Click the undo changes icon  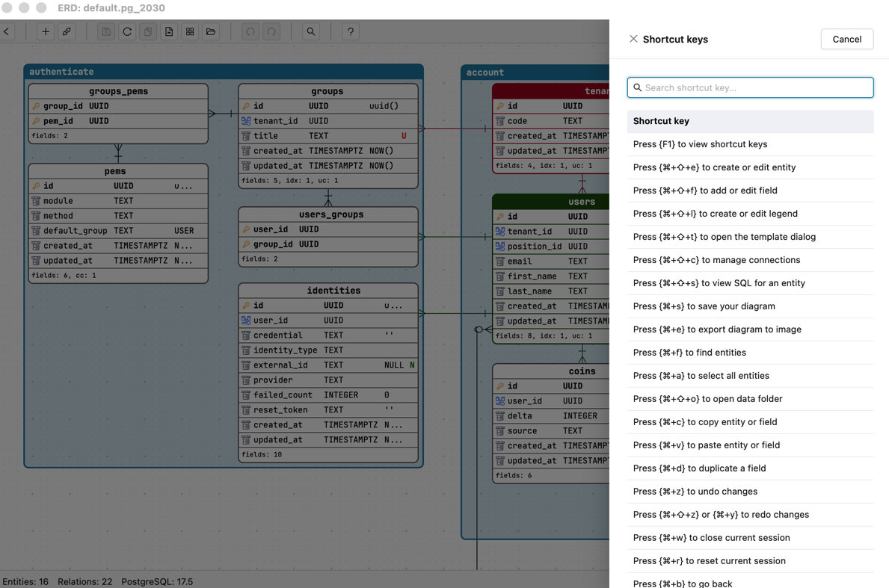tap(250, 31)
